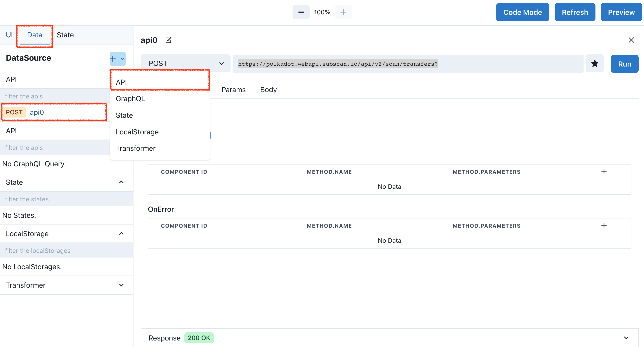Click the first API section header
This screenshot has height=347, width=644.
(55, 79)
